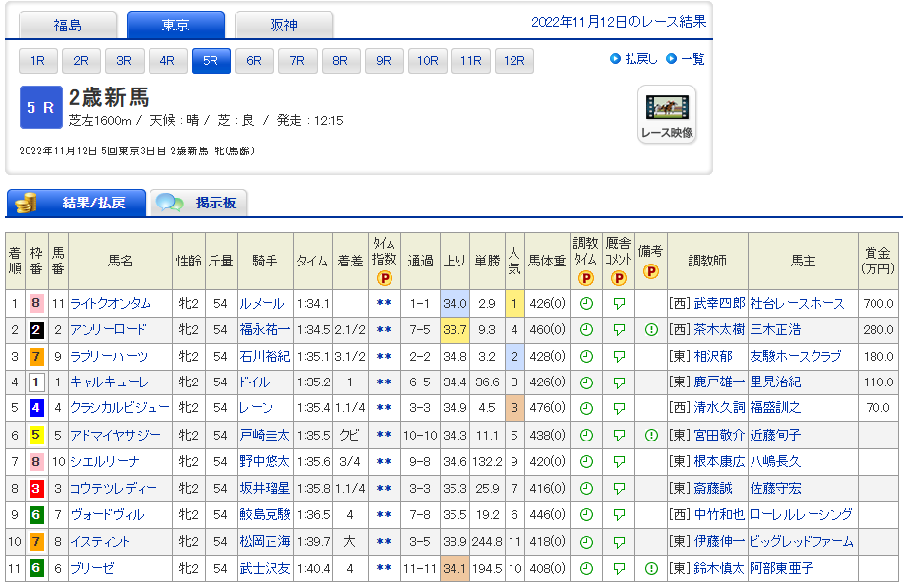Go to race 11R
Screen dimensions: 903x588
point(470,61)
